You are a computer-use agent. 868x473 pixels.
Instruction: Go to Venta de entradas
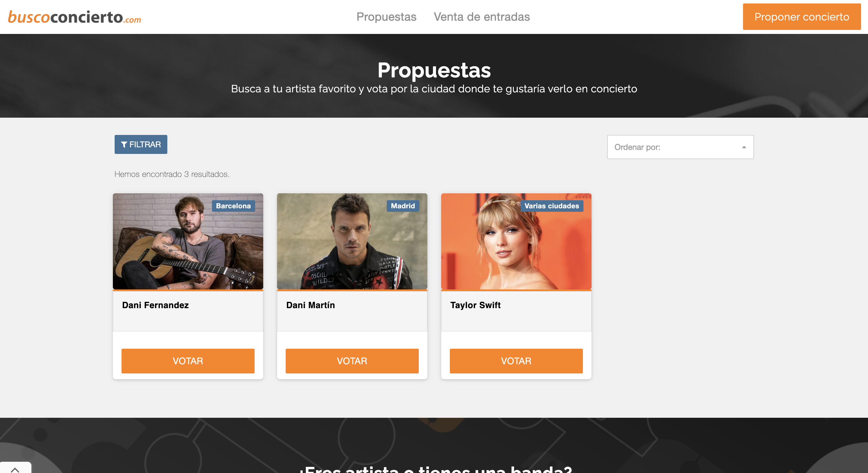point(482,17)
